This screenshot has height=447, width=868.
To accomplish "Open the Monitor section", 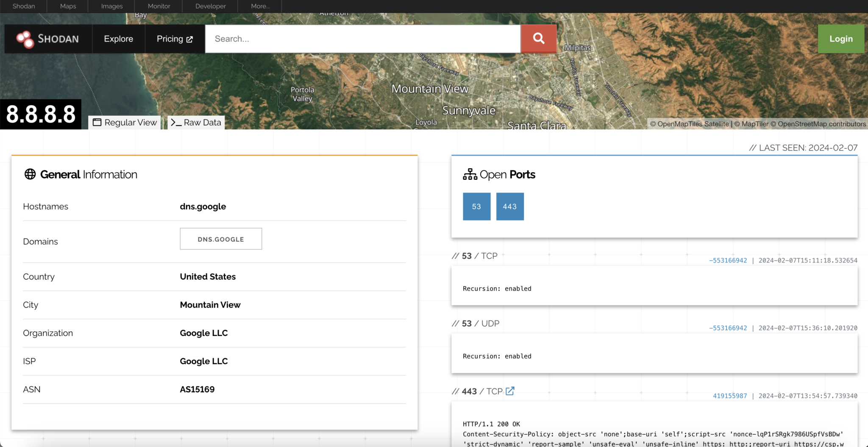I will pos(159,6).
